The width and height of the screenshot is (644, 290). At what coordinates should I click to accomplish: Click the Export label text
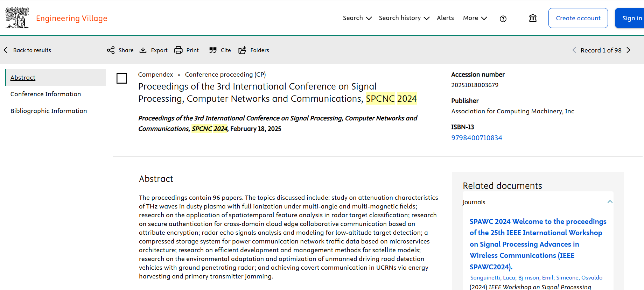pos(159,50)
